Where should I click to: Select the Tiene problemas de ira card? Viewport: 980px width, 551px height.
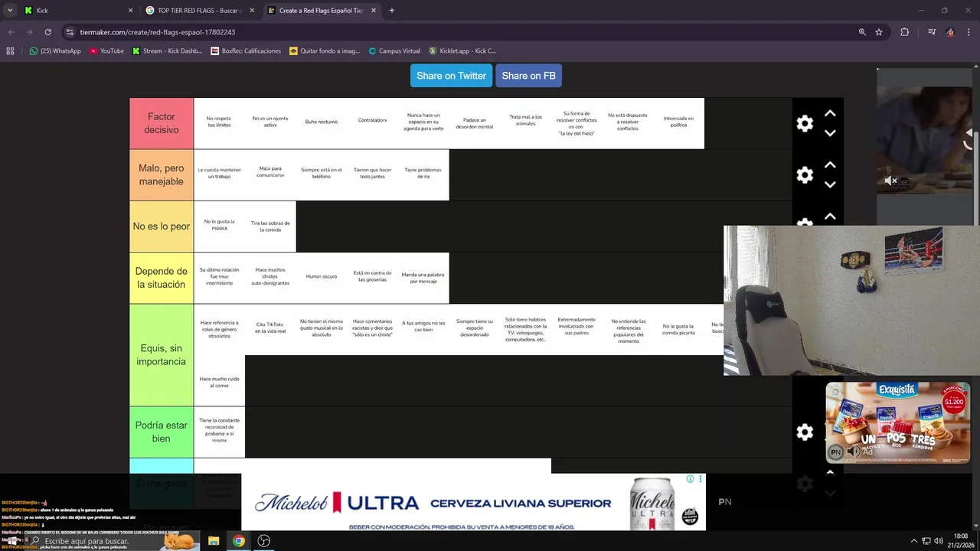[x=423, y=175]
